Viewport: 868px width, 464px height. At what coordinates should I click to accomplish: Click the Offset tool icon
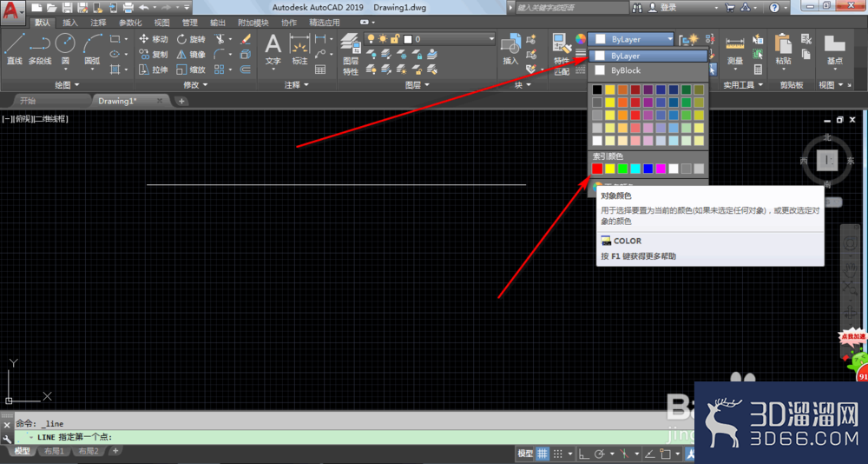(x=246, y=70)
